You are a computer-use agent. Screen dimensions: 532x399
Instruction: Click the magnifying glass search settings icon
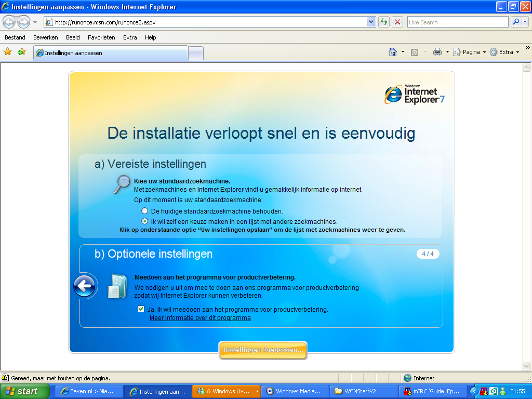pos(122,184)
